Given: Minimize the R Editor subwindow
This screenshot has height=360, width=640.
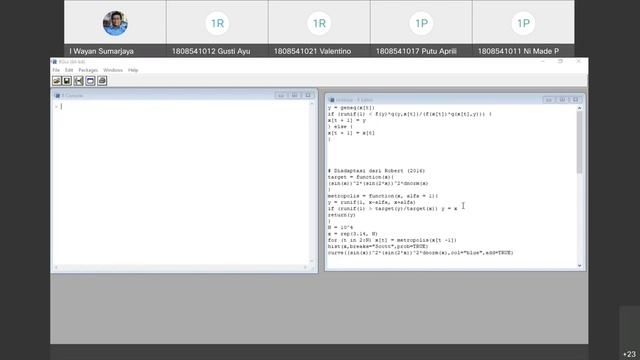Looking at the screenshot, I should click(x=549, y=100).
